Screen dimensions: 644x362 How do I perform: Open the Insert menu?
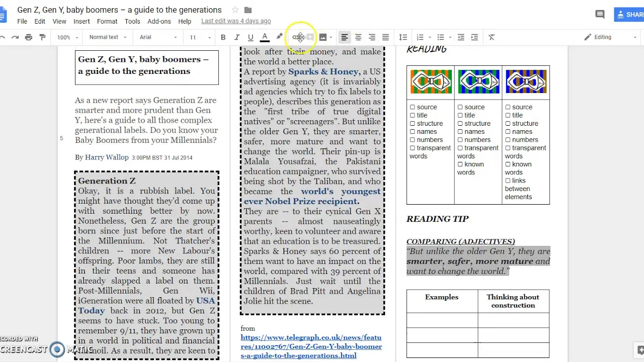click(x=82, y=21)
